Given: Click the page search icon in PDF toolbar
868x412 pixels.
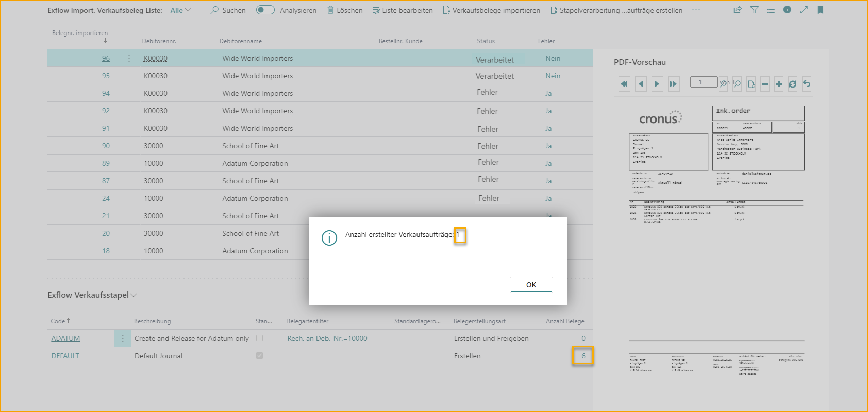Looking at the screenshot, I should coord(751,84).
